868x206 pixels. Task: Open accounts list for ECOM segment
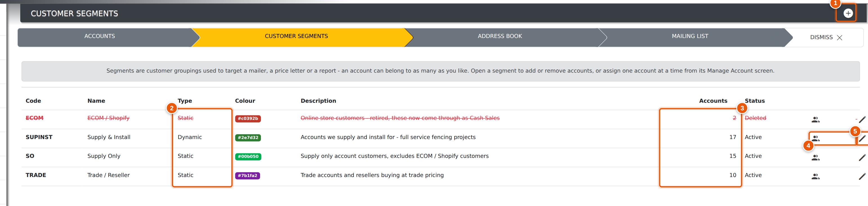pos(815,119)
